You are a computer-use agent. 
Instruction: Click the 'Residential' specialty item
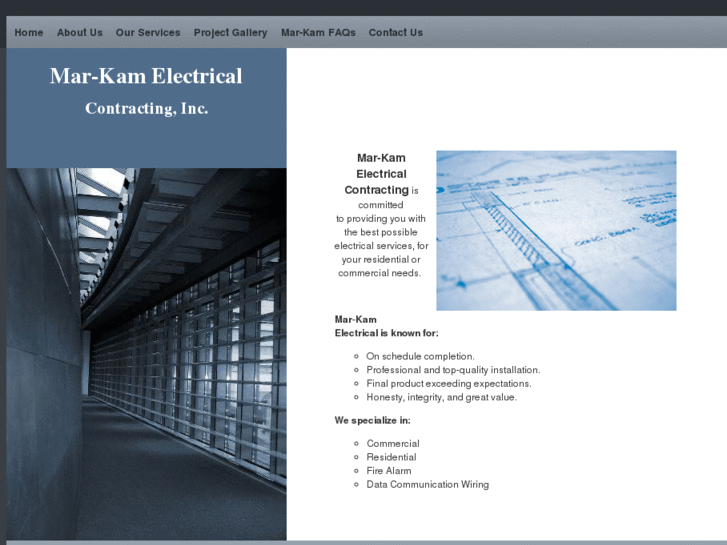tap(391, 457)
